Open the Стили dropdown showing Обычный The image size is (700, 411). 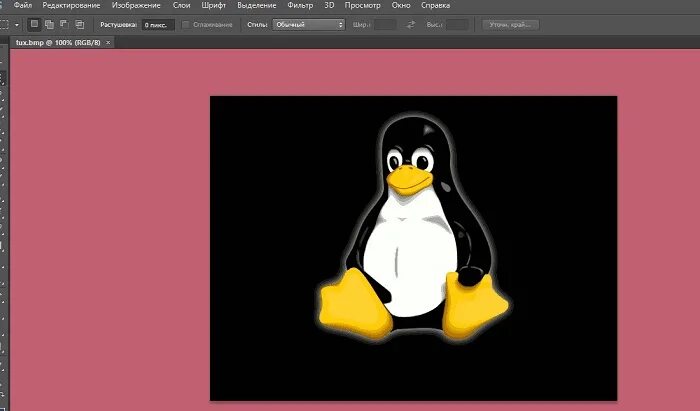[309, 25]
